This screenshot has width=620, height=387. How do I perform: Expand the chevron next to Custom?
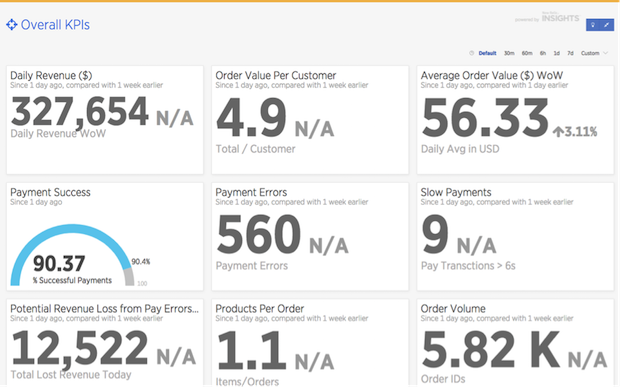click(605, 53)
